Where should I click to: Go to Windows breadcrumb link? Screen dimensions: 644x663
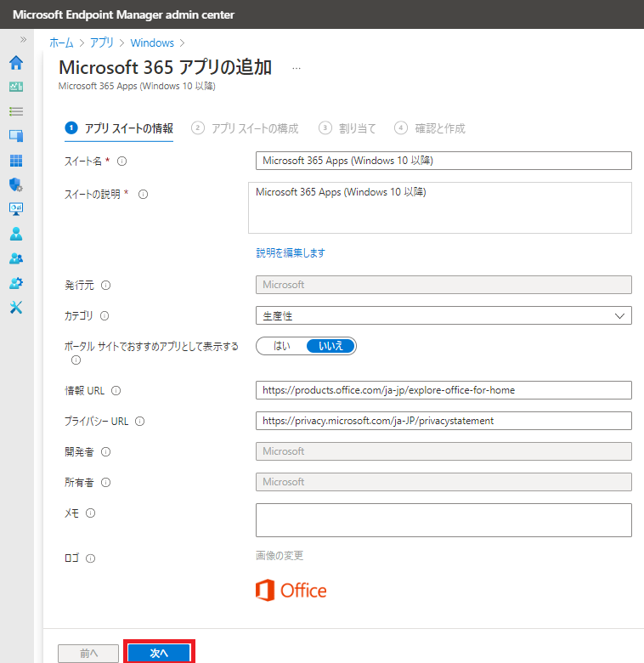click(152, 42)
